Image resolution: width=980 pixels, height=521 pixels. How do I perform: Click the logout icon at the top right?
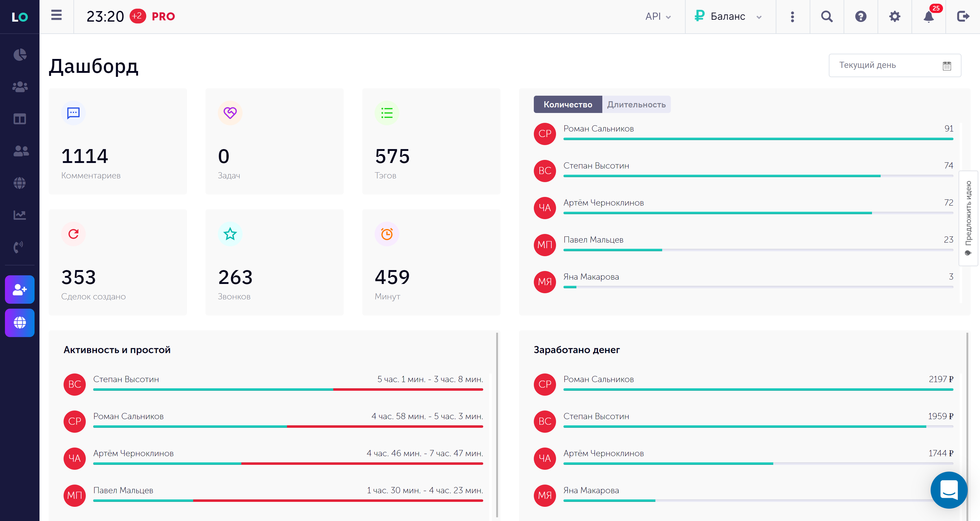[x=963, y=17]
